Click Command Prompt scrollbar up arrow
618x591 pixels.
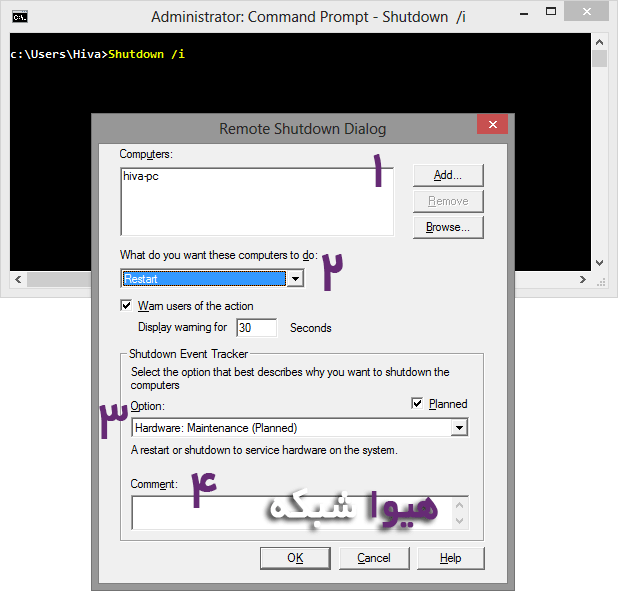coord(599,42)
